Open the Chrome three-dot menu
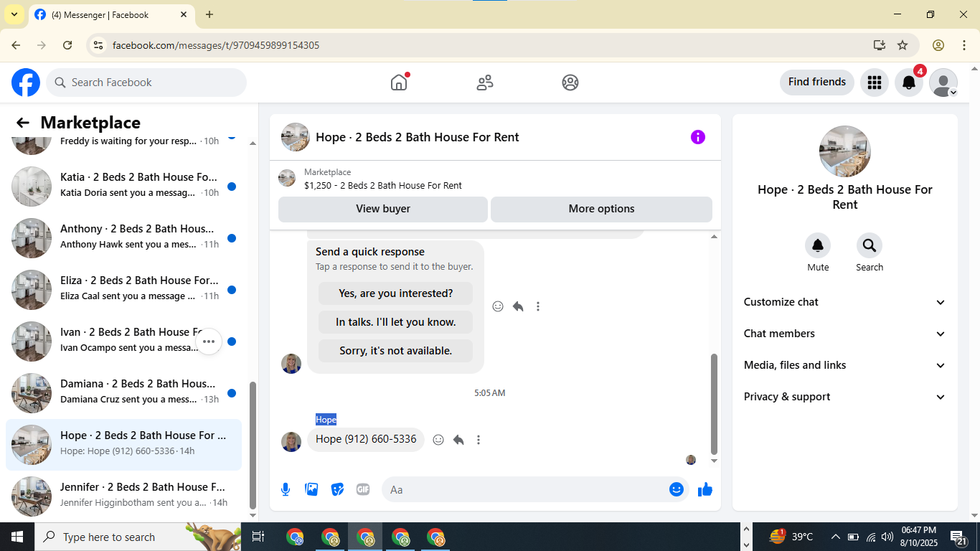980x551 pixels. (x=964, y=45)
